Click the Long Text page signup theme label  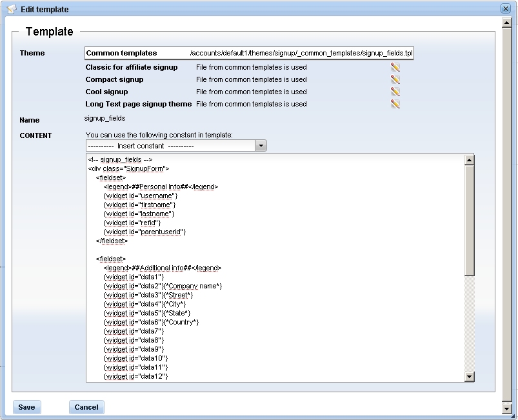(139, 104)
